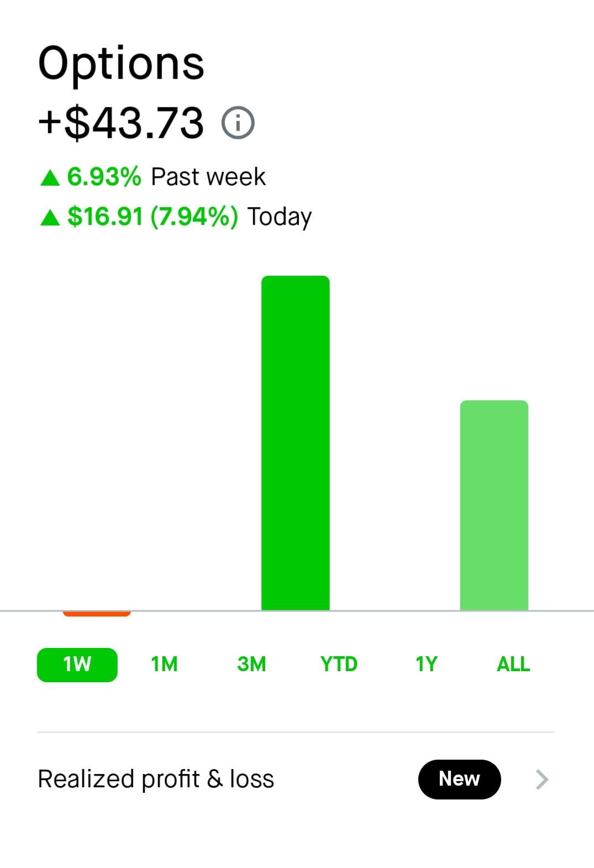Tap the 6.93% weekly percentage
The width and height of the screenshot is (594, 868).
tap(104, 177)
